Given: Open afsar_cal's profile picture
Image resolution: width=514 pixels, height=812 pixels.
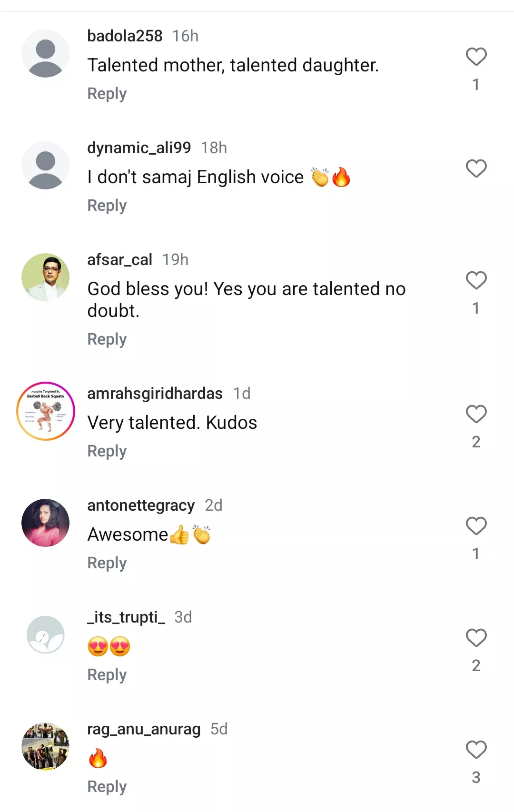Looking at the screenshot, I should [46, 277].
